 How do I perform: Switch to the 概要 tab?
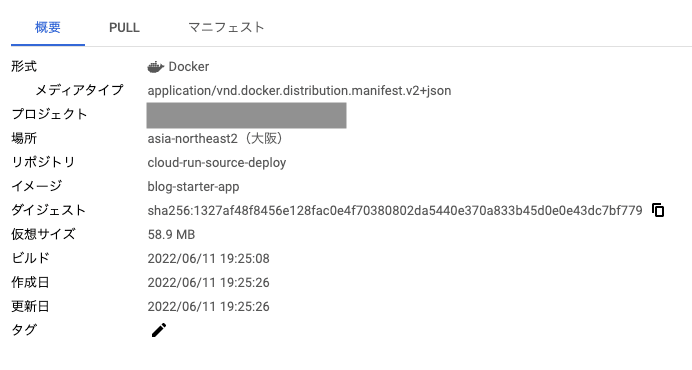[48, 27]
